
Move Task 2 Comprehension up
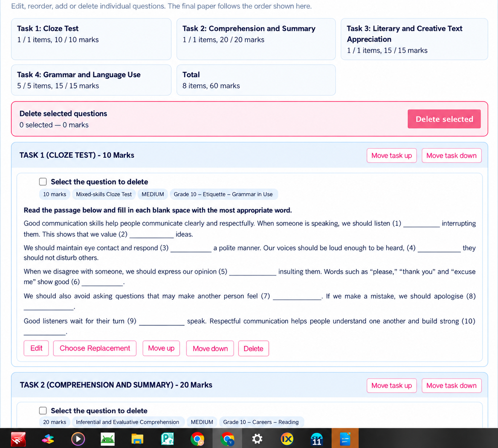point(392,386)
